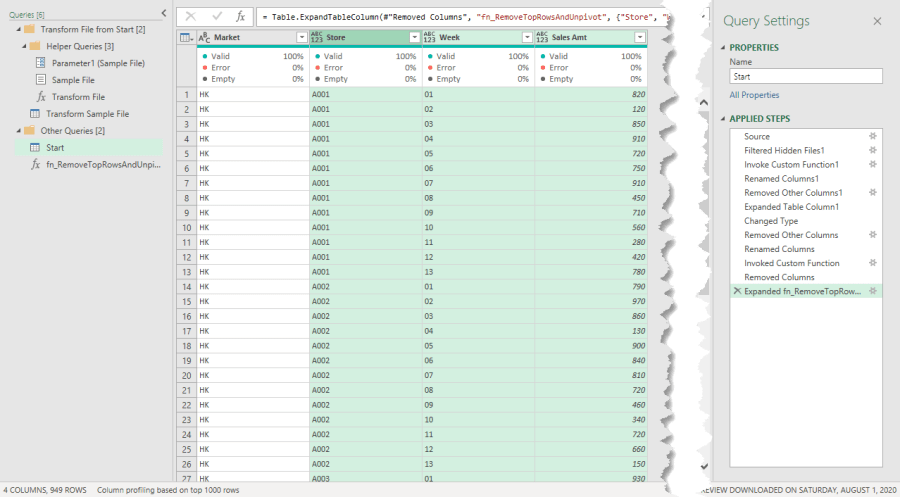The height and width of the screenshot is (497, 900).
Task: Click the Market column data type icon
Action: click(205, 37)
